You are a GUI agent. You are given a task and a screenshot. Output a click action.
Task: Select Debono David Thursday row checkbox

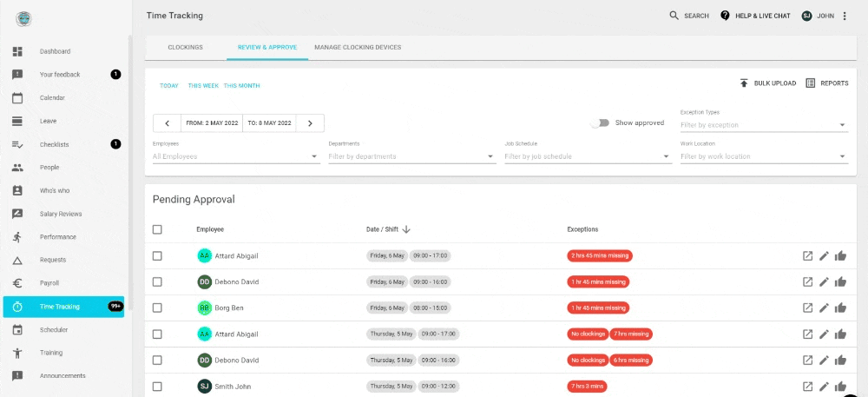click(157, 360)
